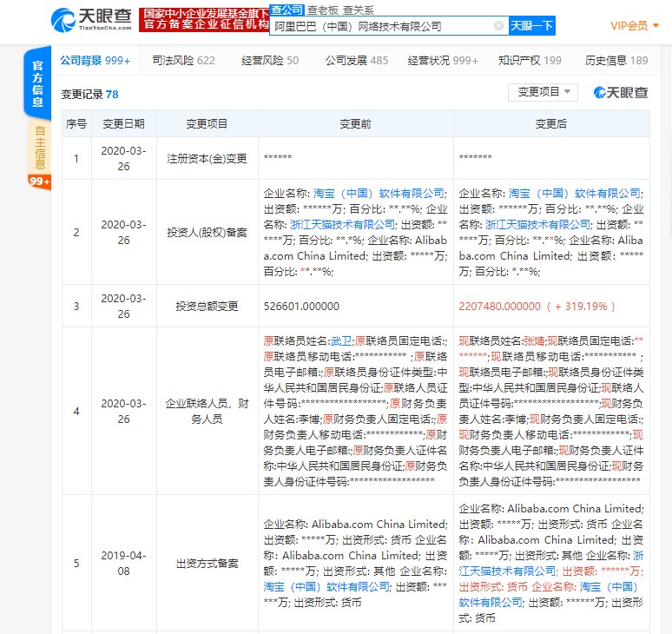Select the 出资方式备案 cell
Screen dimensions: 672x634
click(207, 564)
